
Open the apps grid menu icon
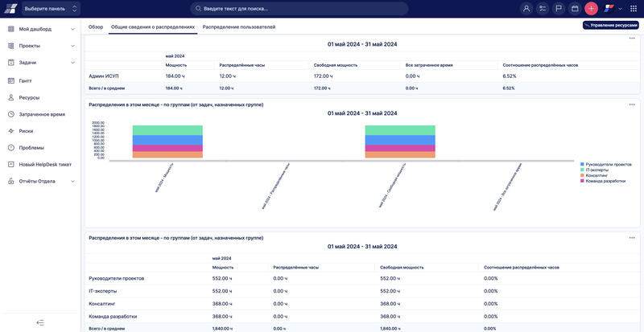(x=632, y=9)
